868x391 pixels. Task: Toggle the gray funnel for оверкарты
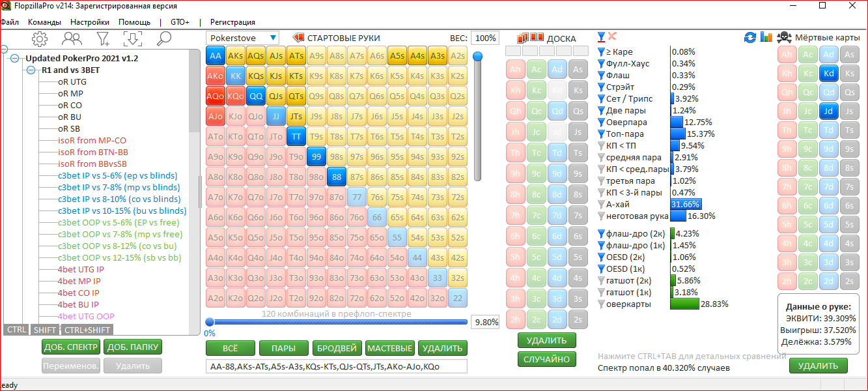pyautogui.click(x=601, y=304)
